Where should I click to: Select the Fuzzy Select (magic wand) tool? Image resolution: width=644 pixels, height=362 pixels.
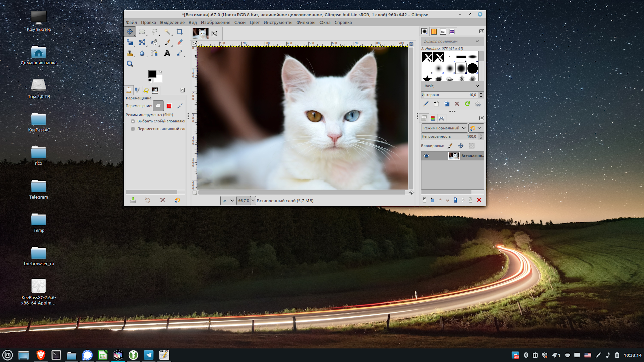pyautogui.click(x=168, y=31)
